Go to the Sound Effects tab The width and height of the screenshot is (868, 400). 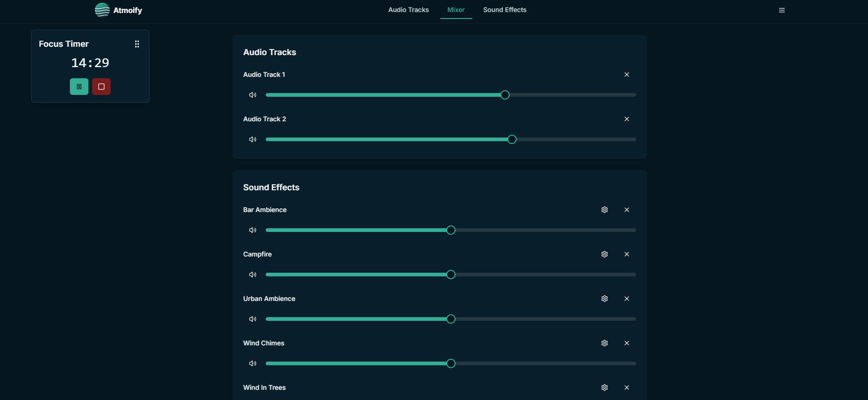(x=505, y=10)
